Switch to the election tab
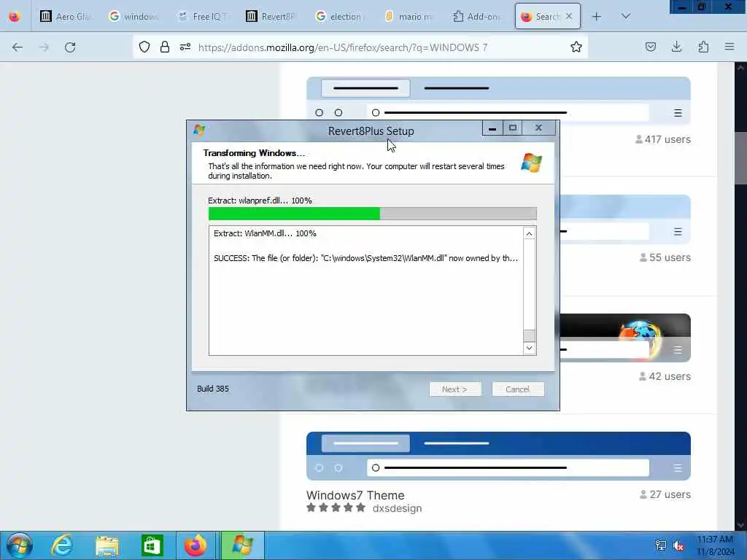Viewport: 747px width, 560px height. pos(340,17)
